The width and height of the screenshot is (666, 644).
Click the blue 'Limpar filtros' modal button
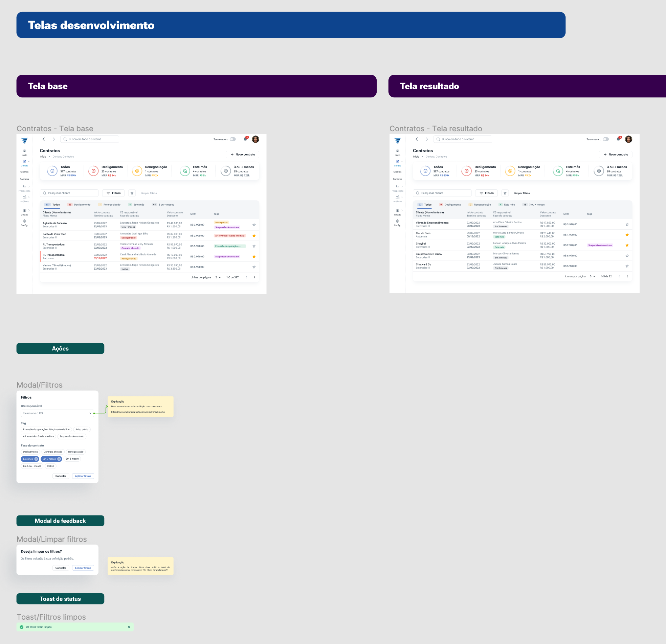(x=83, y=568)
